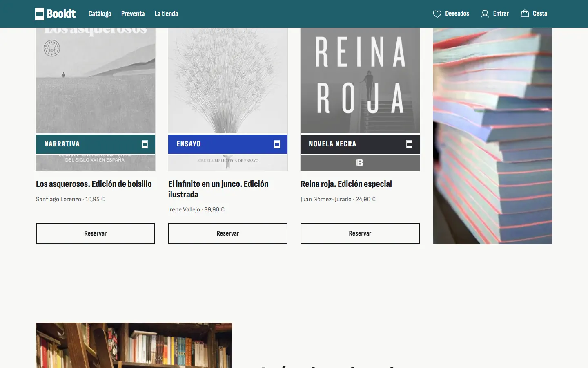Reserve Los asquerosos with Reservar button
The image size is (588, 368).
pos(96,233)
